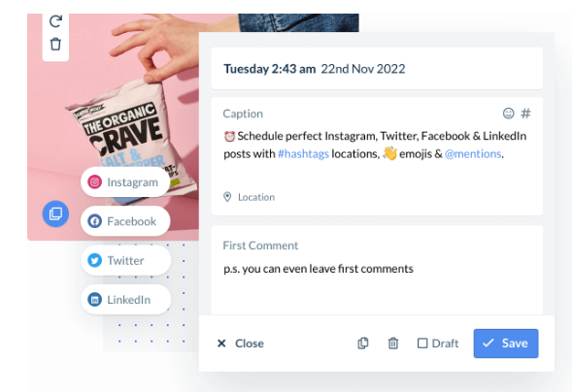This screenshot has height=392, width=572.
Task: Duplicate post using the copy icon
Action: 363,343
